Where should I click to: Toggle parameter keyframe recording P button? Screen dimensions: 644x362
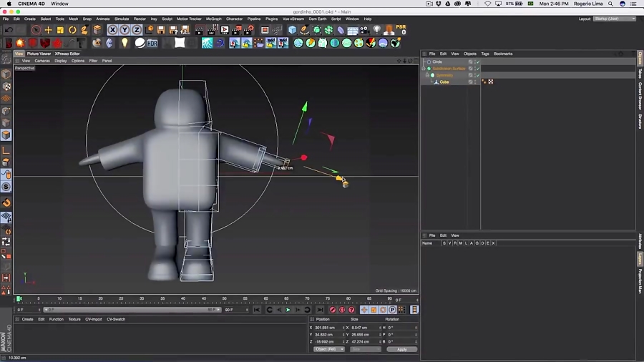click(392, 310)
